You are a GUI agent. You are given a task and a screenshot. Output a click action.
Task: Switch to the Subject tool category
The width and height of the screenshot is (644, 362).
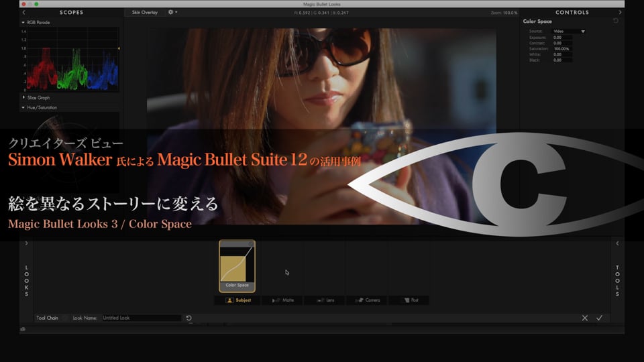pyautogui.click(x=237, y=300)
